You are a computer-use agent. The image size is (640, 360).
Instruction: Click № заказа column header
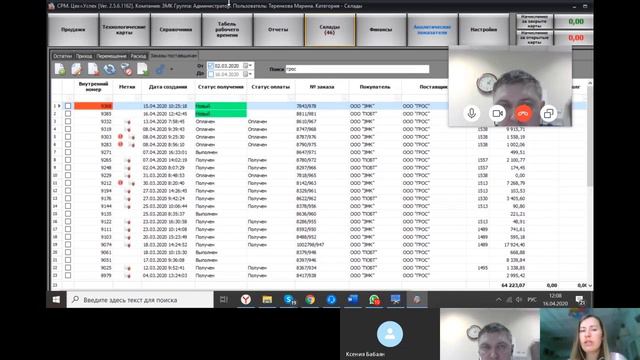click(x=322, y=87)
